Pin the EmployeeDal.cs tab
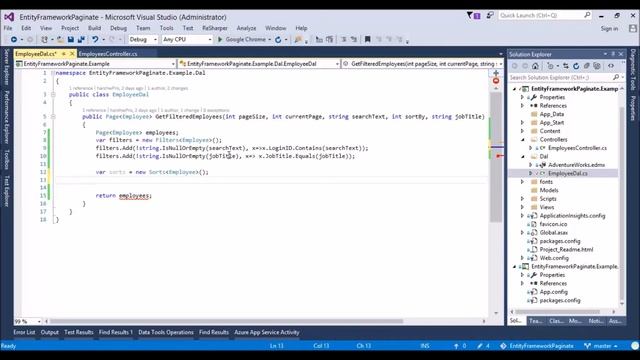640x360 pixels. click(64, 54)
